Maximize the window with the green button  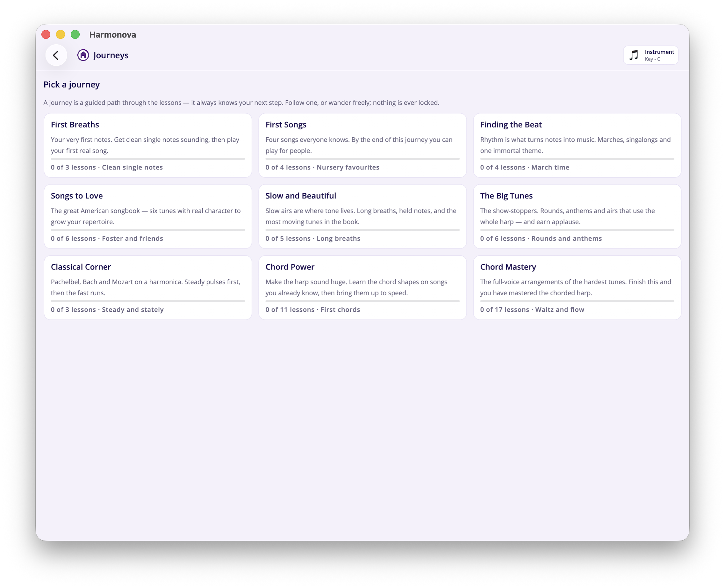tap(75, 34)
